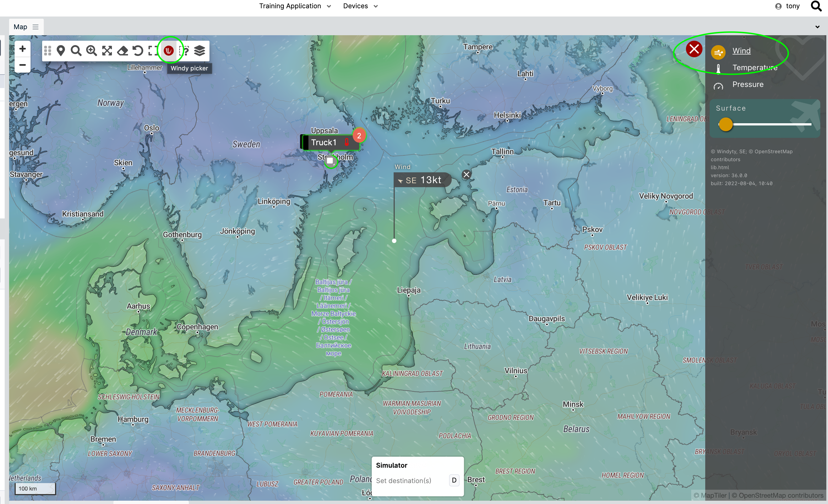Image resolution: width=828 pixels, height=504 pixels.
Task: Open the Map tab hamburger menu
Action: (x=35, y=27)
